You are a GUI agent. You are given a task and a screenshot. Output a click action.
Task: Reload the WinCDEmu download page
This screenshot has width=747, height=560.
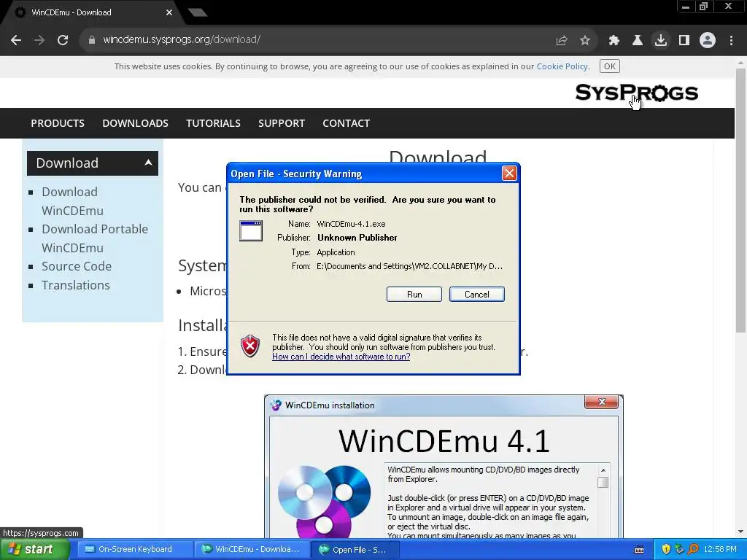[x=63, y=40]
